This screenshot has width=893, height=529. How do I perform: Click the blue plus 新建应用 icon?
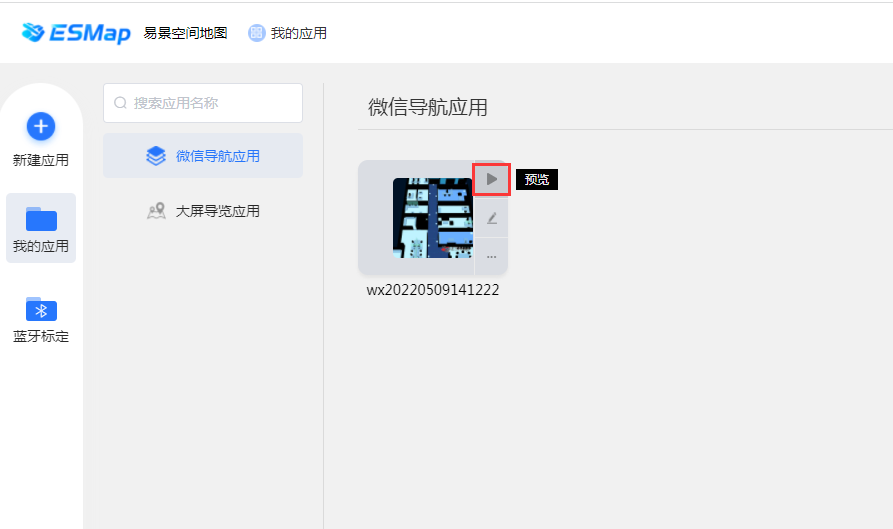click(x=41, y=126)
